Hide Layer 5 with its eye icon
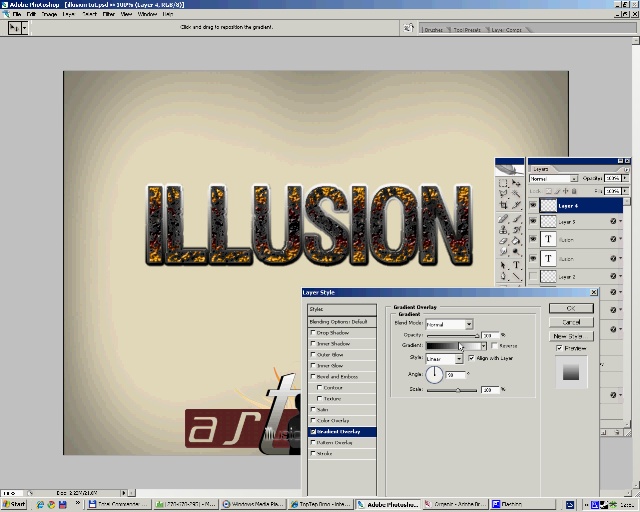The image size is (640, 512). tap(533, 221)
